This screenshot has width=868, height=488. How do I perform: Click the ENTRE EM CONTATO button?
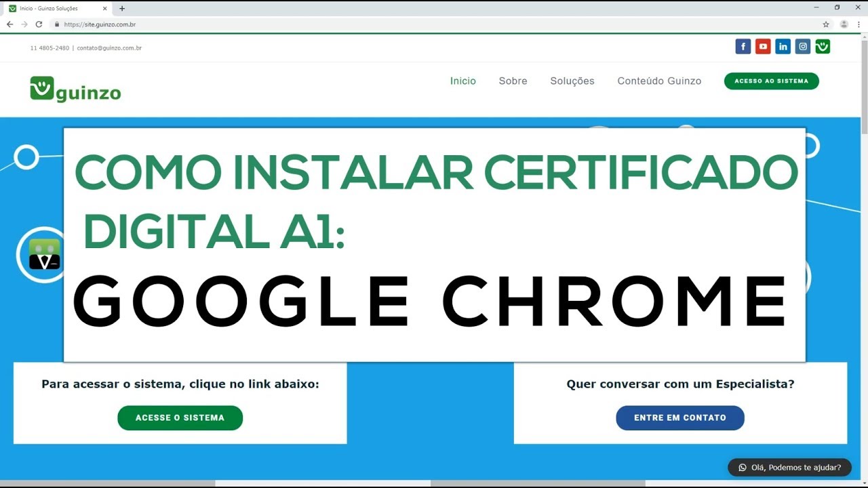click(680, 418)
